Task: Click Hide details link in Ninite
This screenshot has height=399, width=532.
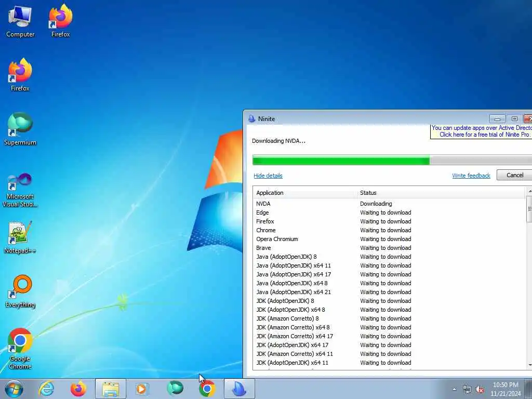Action: pyautogui.click(x=268, y=176)
